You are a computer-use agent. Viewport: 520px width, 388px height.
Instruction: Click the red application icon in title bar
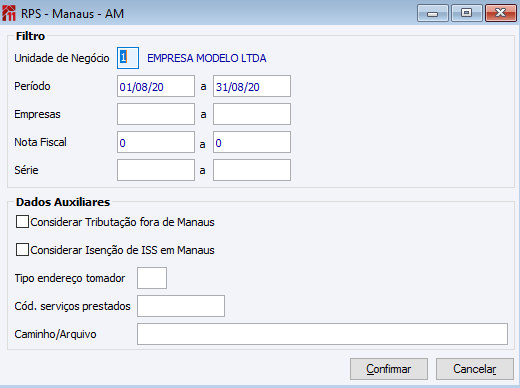pyautogui.click(x=9, y=13)
